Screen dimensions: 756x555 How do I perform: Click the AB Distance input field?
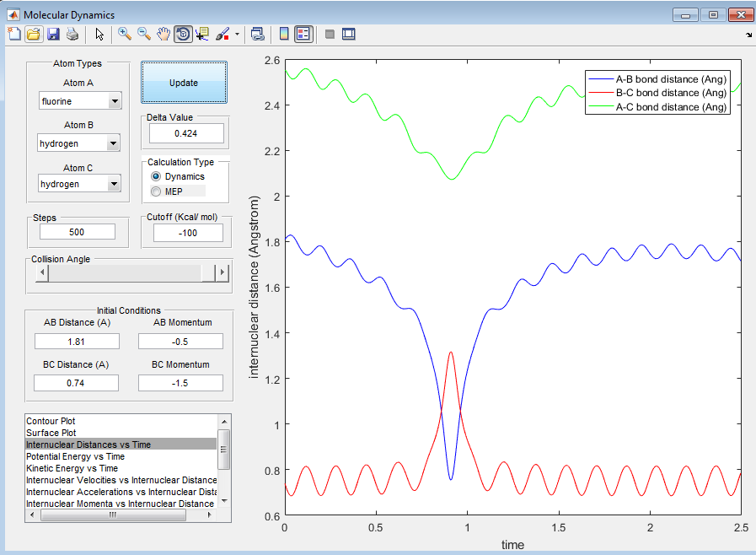pyautogui.click(x=77, y=341)
